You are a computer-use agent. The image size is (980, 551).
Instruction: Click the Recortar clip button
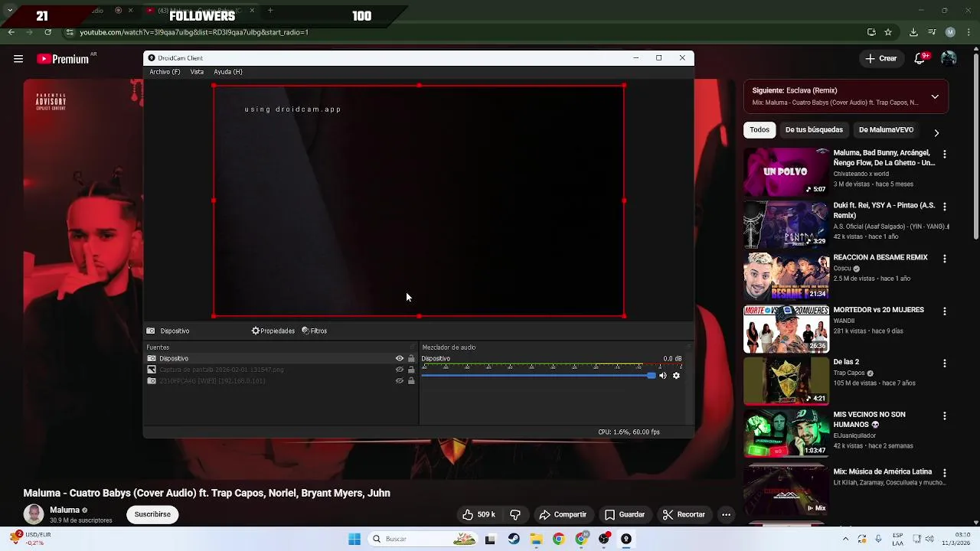684,515
